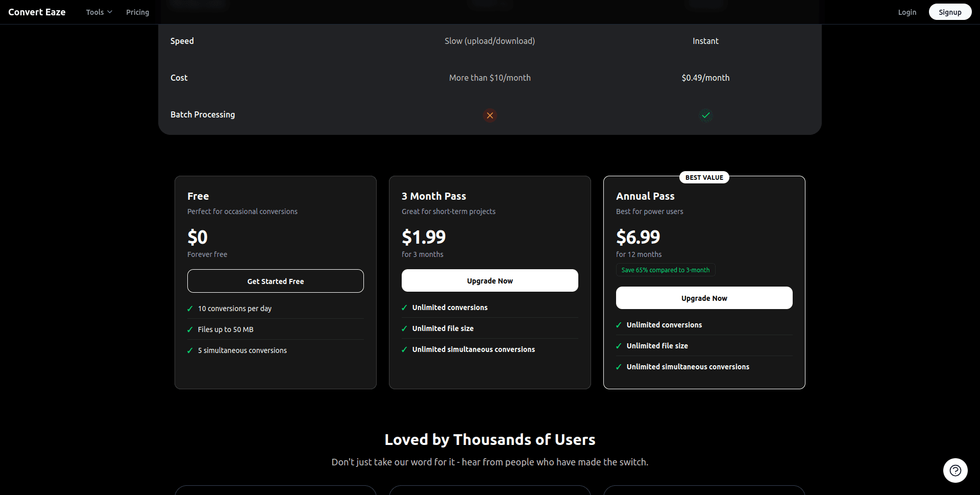Click the Save 65% compared to 3-month badge
Screen dimensions: 980x495
(x=665, y=270)
